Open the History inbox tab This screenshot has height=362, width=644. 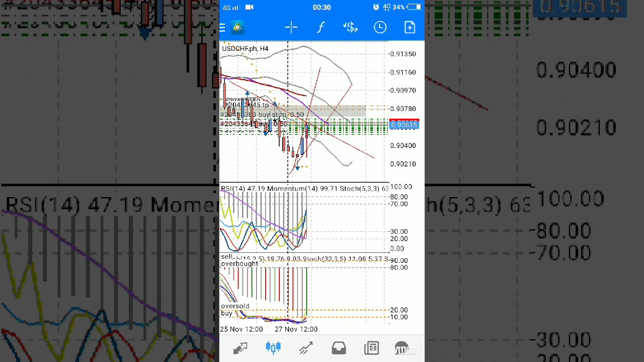pos(339,348)
